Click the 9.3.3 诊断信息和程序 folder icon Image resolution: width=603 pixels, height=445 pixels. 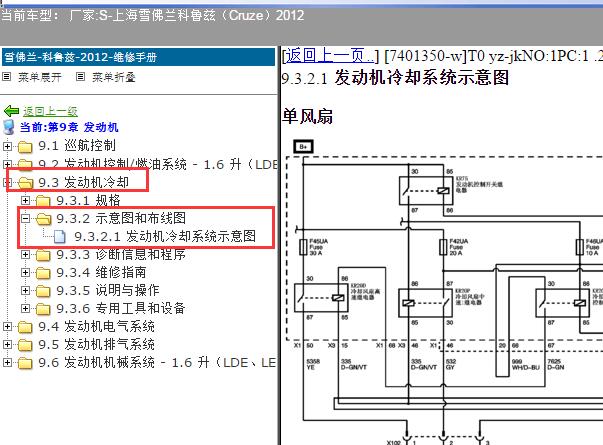(x=43, y=255)
